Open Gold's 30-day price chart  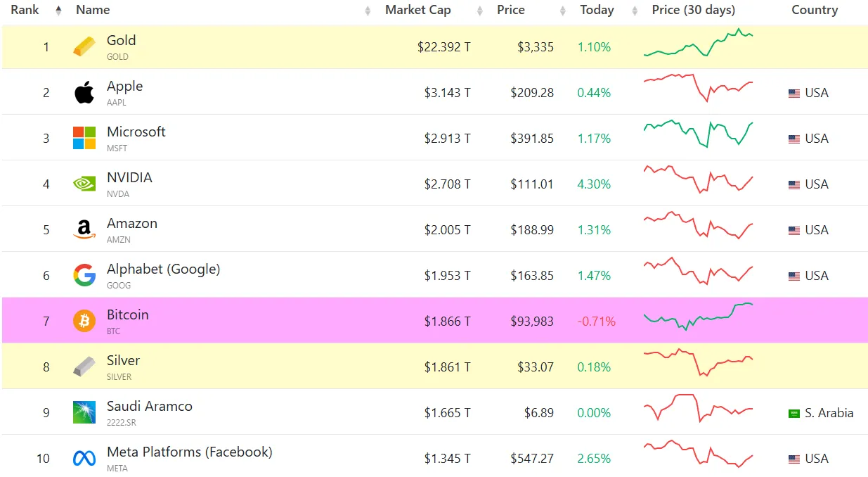[x=698, y=43]
